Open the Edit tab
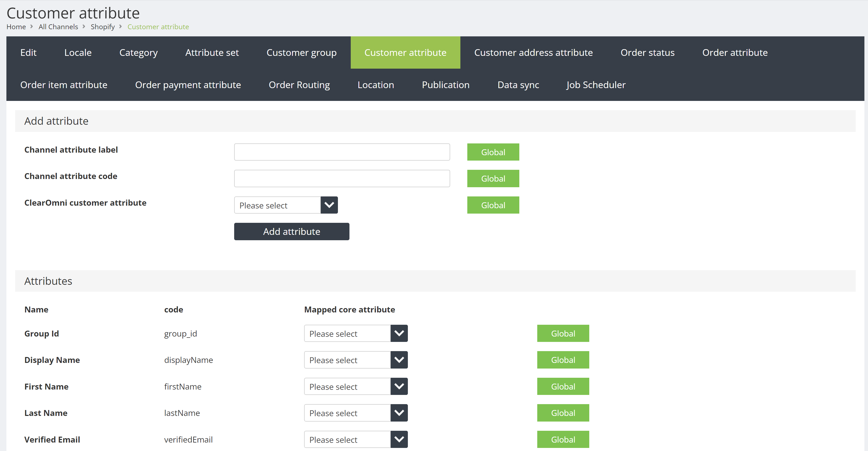Image resolution: width=868 pixels, height=451 pixels. pos(28,53)
